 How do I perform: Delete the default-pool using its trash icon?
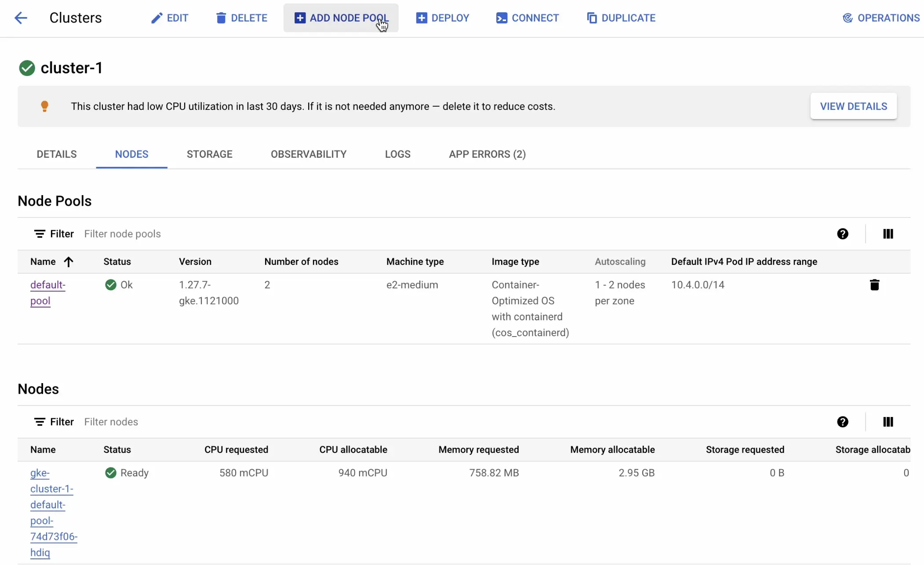[x=874, y=285]
